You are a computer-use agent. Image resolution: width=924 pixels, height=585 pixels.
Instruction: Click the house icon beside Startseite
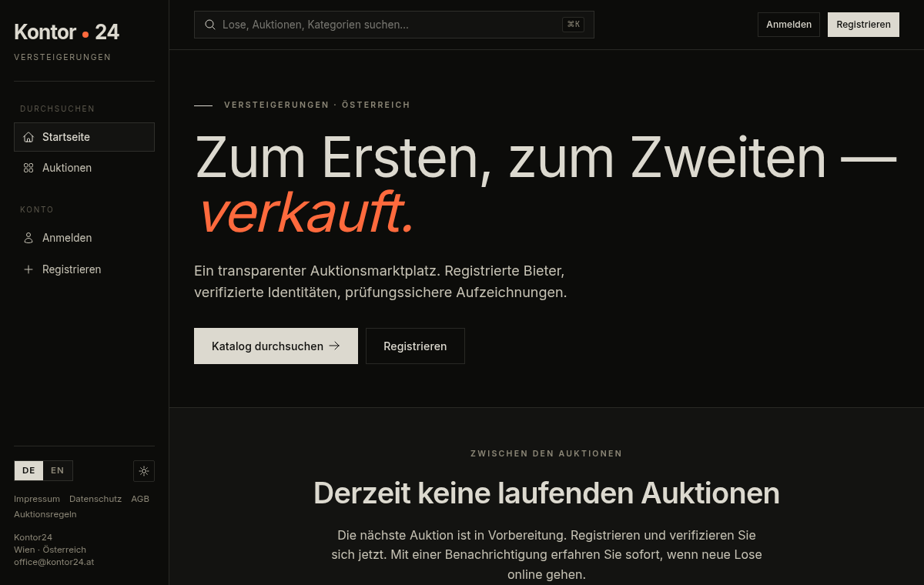pyautogui.click(x=28, y=137)
